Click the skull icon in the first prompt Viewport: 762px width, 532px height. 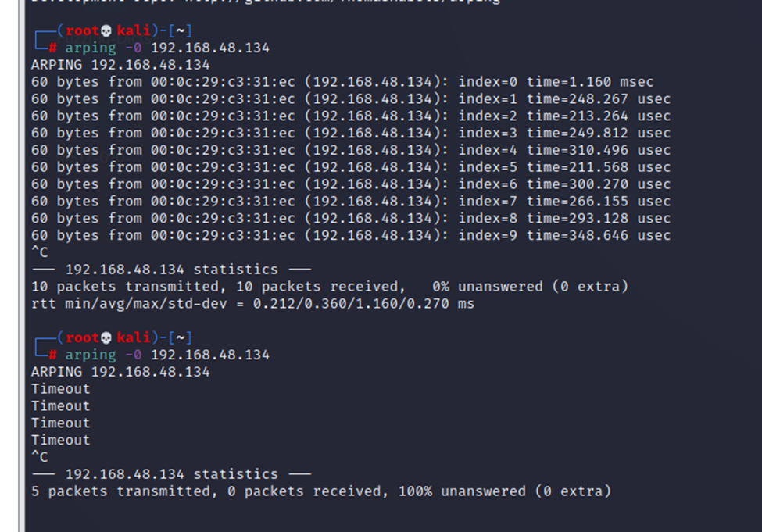[106, 31]
